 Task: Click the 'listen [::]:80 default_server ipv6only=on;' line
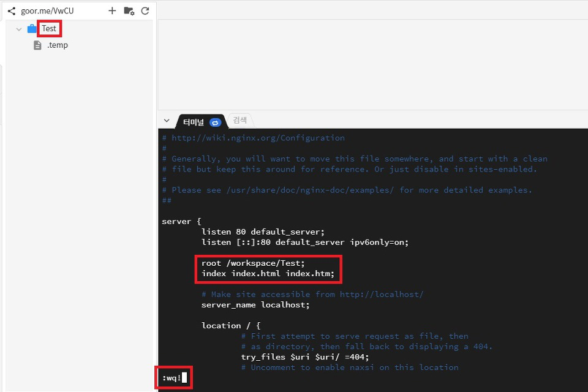[x=305, y=243]
